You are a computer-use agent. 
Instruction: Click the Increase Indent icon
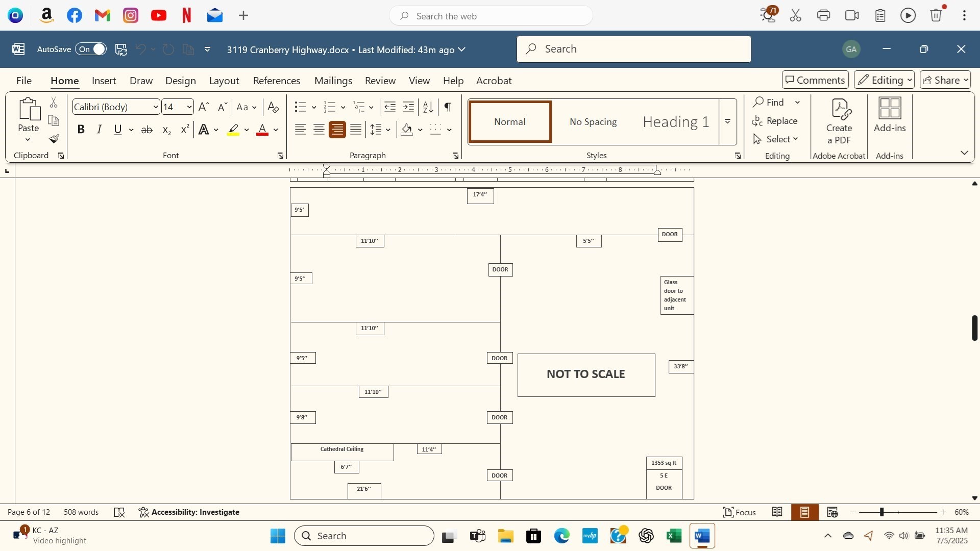(408, 107)
